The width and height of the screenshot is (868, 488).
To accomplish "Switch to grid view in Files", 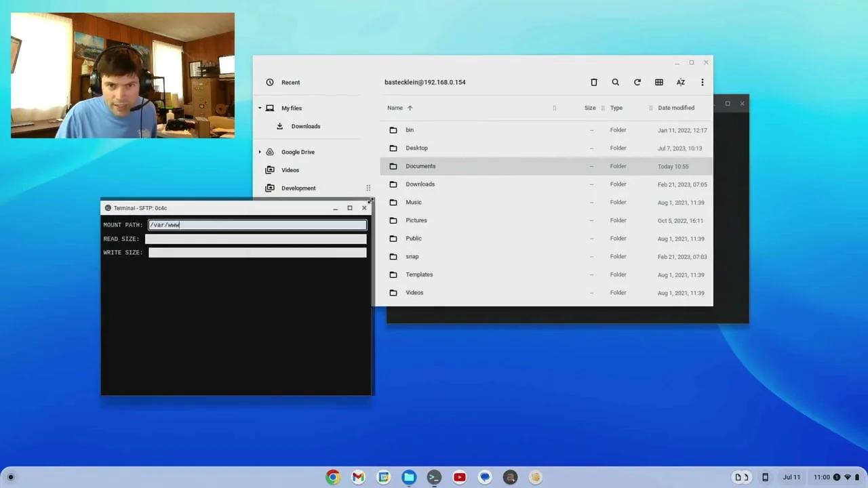I will point(658,82).
